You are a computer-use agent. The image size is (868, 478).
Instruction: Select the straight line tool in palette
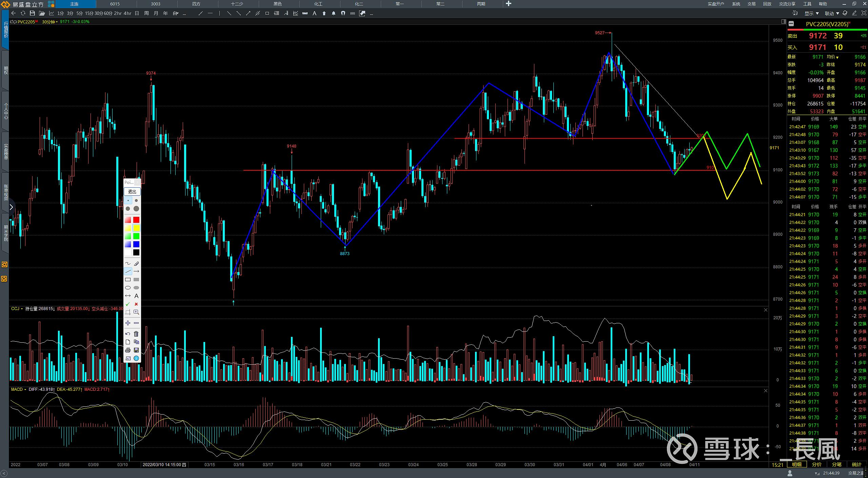tap(128, 271)
